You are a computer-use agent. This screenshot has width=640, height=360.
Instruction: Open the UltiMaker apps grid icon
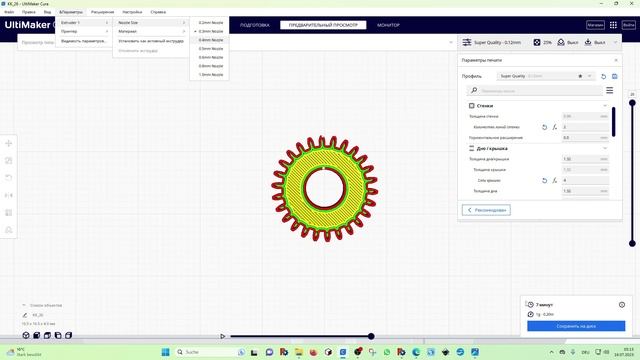coord(613,25)
